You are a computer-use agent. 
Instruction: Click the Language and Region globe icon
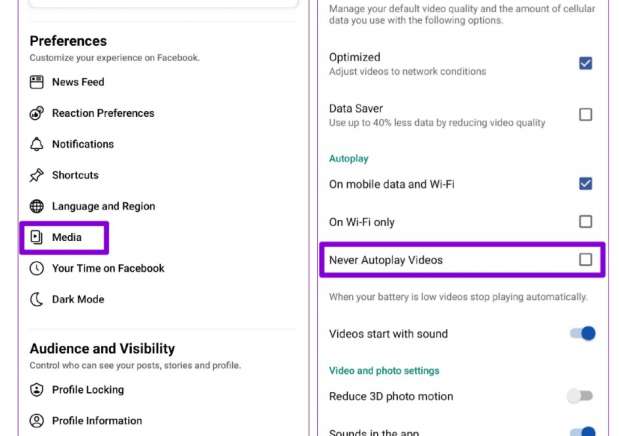pyautogui.click(x=37, y=206)
